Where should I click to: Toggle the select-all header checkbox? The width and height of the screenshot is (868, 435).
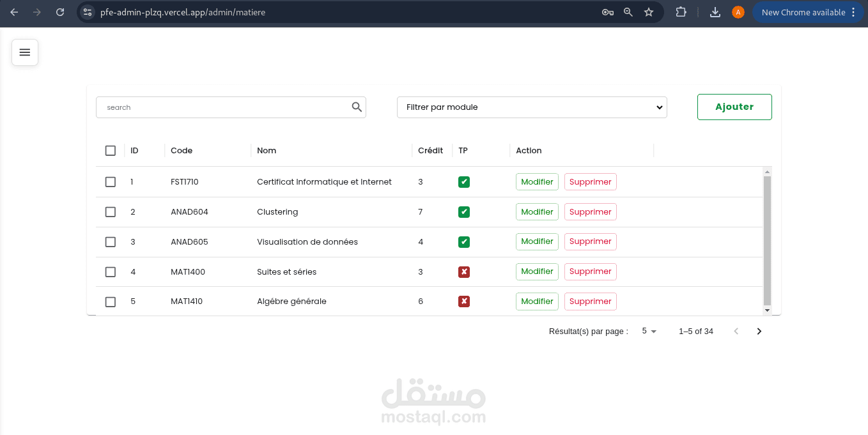[x=111, y=151]
